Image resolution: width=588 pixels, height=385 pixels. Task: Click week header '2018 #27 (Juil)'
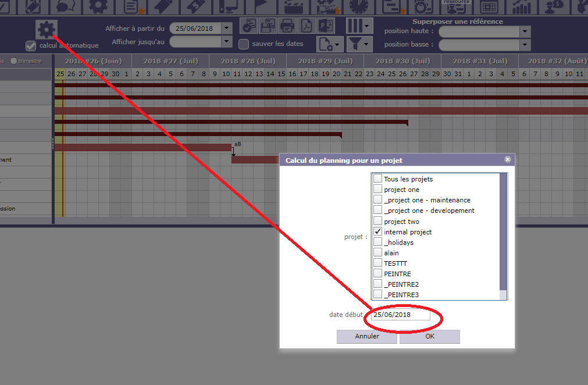point(170,61)
